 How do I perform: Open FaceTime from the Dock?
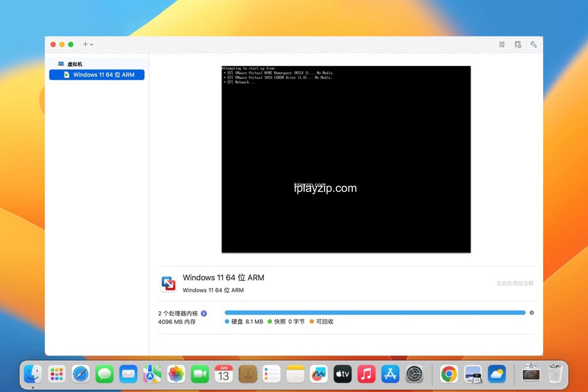200,374
